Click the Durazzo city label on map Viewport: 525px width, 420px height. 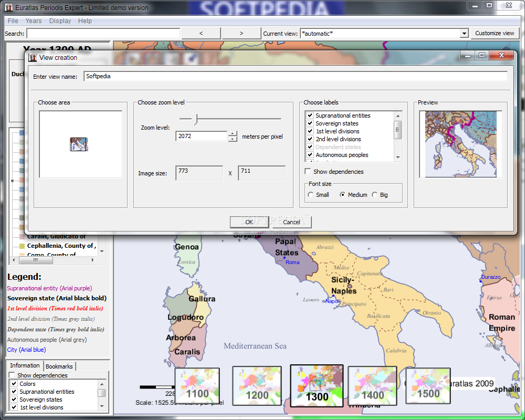pos(491,277)
